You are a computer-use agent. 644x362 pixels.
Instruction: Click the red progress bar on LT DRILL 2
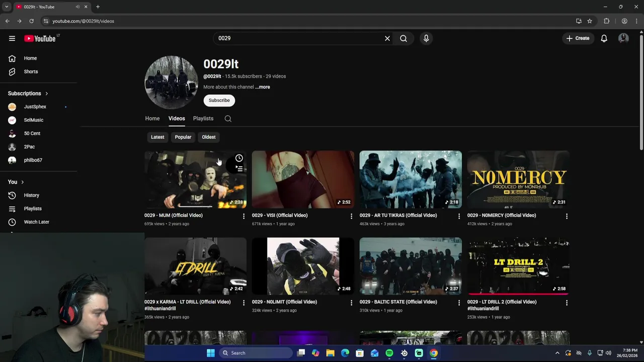pyautogui.click(x=518, y=294)
